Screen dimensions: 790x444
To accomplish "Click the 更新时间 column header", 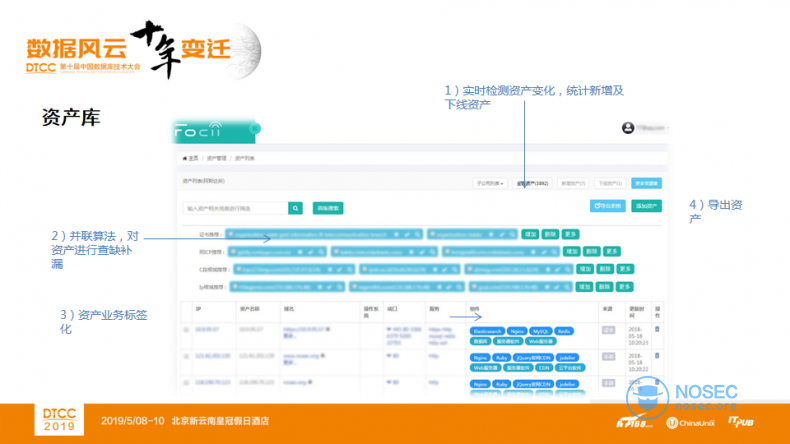I will point(636,312).
